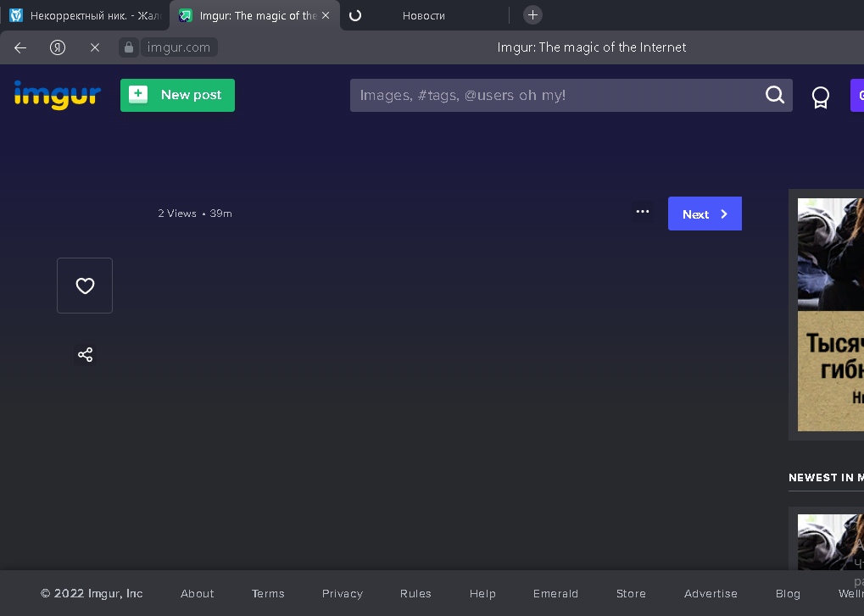
Task: Go back with the browser arrow
Action: tap(20, 47)
